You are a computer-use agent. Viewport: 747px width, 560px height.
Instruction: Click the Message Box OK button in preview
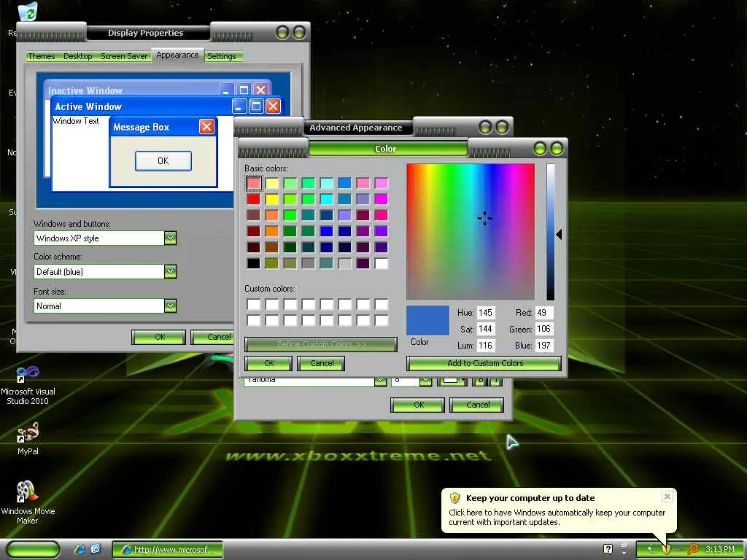(x=163, y=161)
